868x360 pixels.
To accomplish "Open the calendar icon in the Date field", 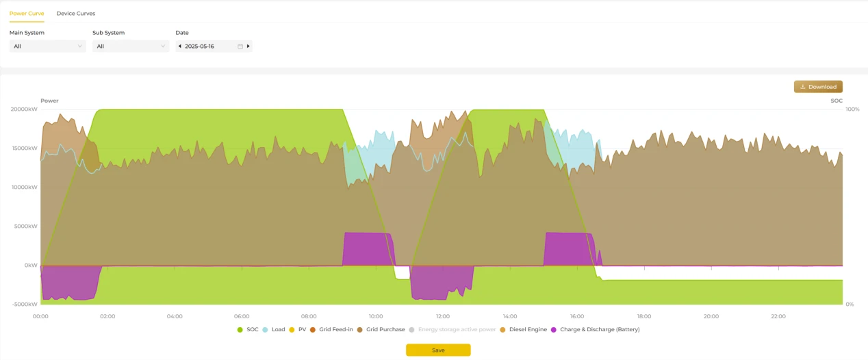I will [x=240, y=47].
